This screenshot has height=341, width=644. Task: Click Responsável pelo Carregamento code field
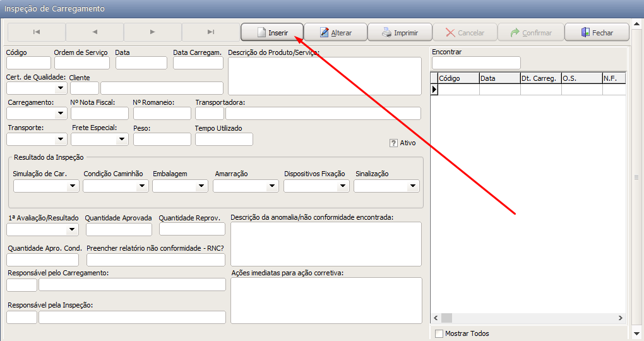21,285
